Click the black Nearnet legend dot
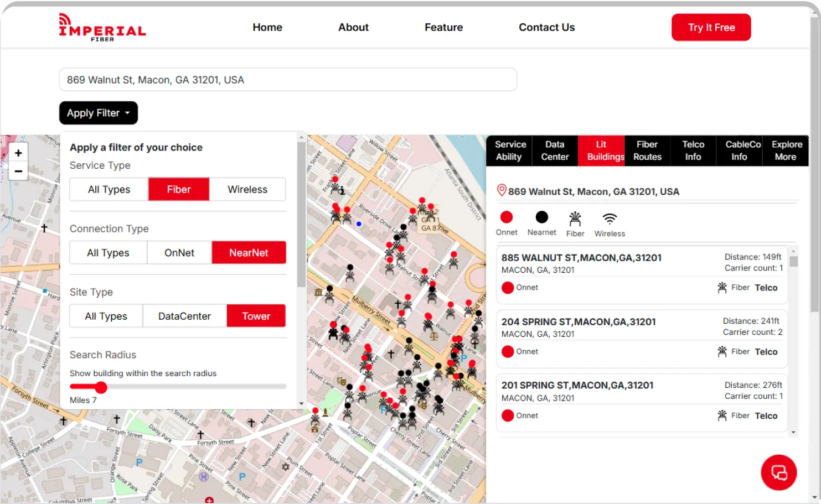 [541, 217]
